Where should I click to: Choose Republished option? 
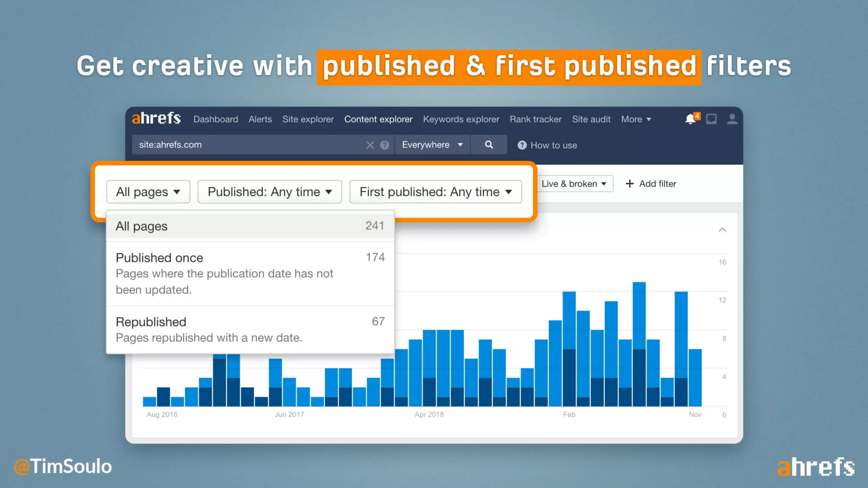[250, 330]
